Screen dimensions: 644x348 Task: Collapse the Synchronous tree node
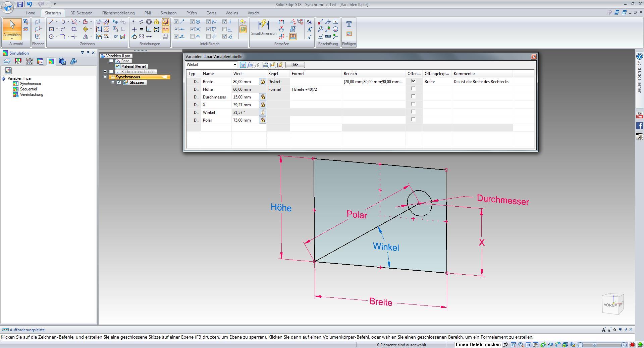(105, 77)
